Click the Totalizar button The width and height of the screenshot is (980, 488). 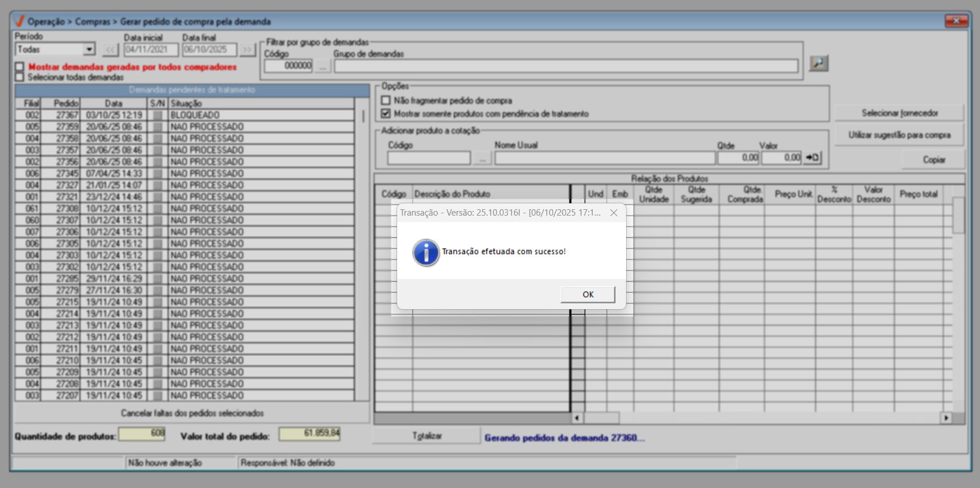click(426, 436)
